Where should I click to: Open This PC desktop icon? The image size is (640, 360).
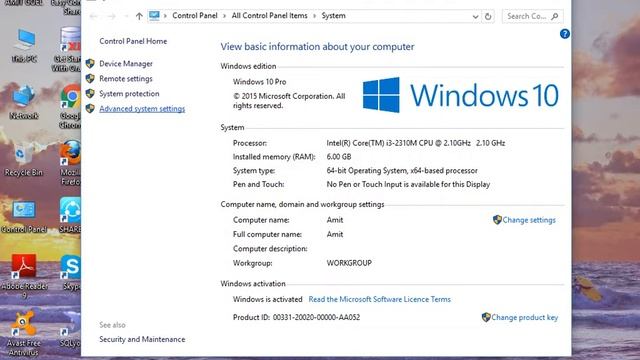click(x=24, y=46)
